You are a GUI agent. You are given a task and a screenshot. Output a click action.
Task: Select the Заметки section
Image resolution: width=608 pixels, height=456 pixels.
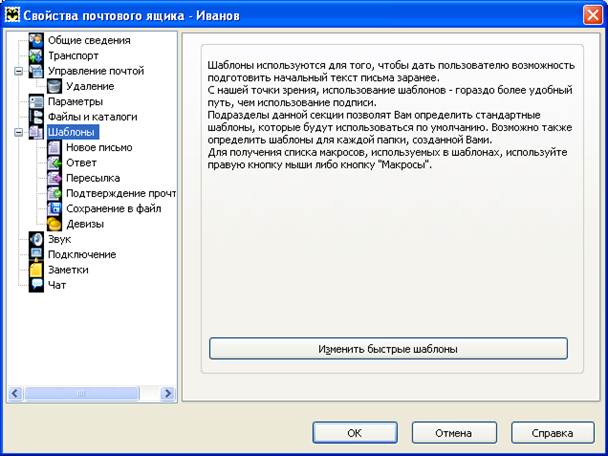point(68,270)
